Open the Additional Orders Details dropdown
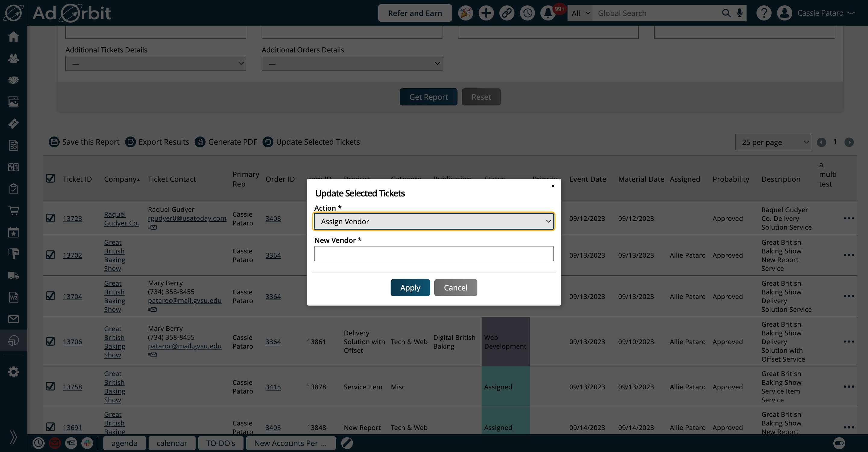The width and height of the screenshot is (868, 452). pos(352,63)
